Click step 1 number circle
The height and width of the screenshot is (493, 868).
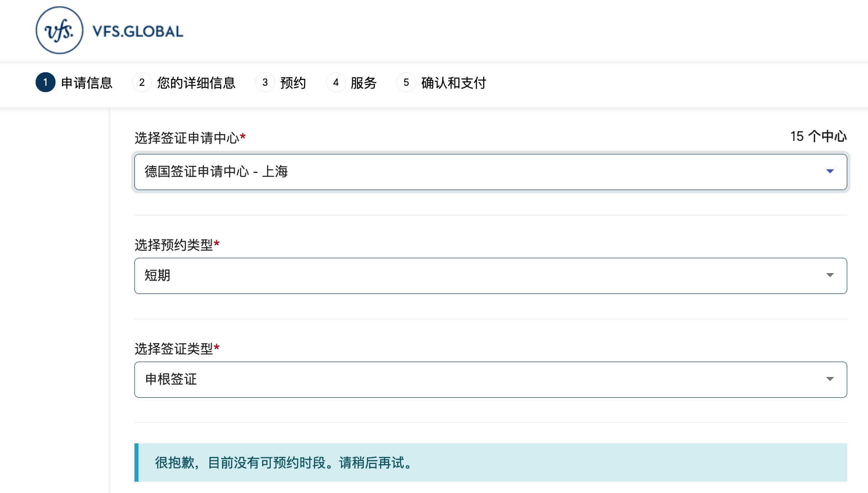[46, 82]
